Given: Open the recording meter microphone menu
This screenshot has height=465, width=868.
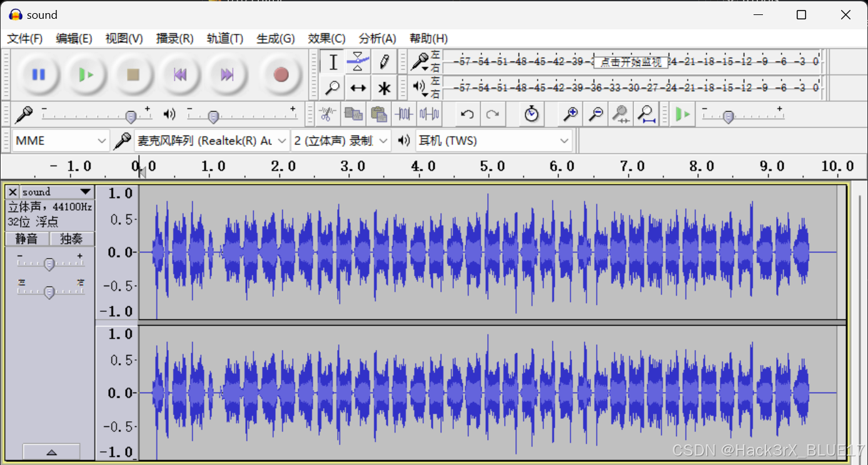Looking at the screenshot, I should point(420,62).
